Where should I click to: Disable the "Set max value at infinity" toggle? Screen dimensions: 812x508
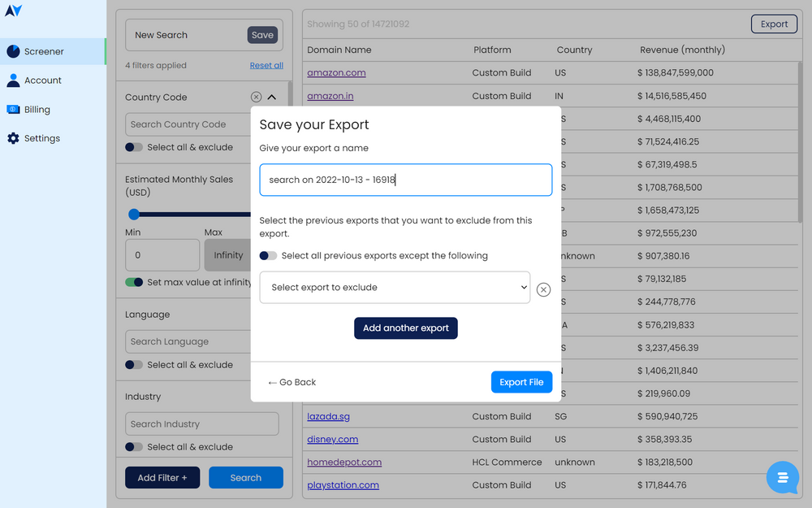click(135, 280)
